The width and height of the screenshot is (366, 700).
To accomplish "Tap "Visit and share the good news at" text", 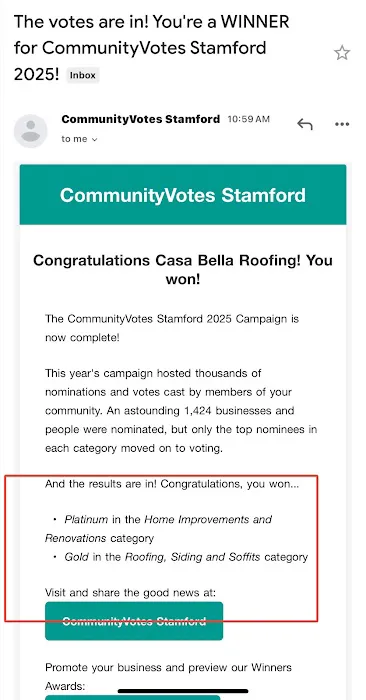I will click(130, 593).
